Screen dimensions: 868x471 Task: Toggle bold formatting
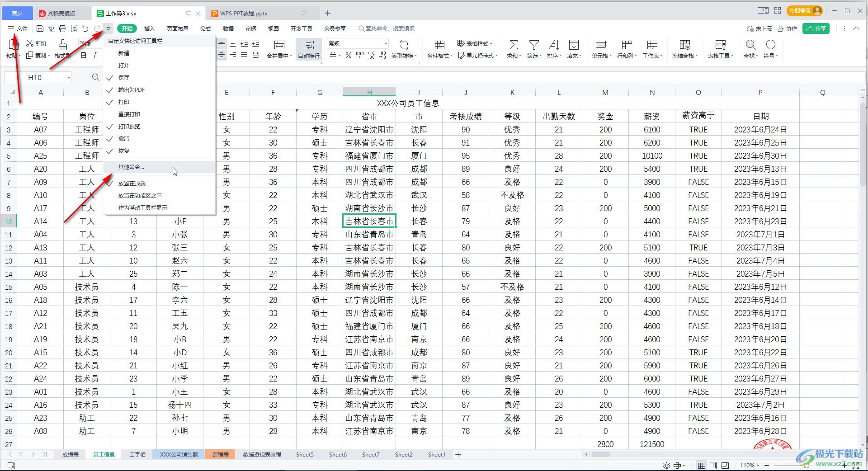pos(83,55)
